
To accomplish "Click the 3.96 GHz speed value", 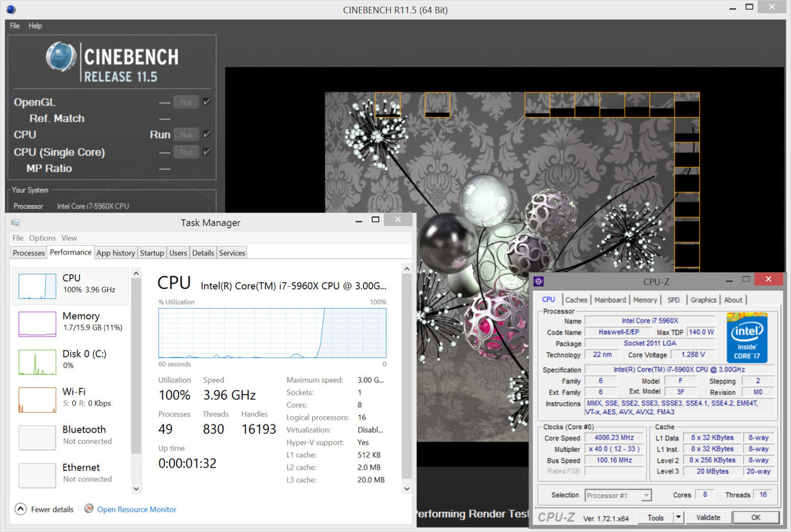I will [229, 395].
